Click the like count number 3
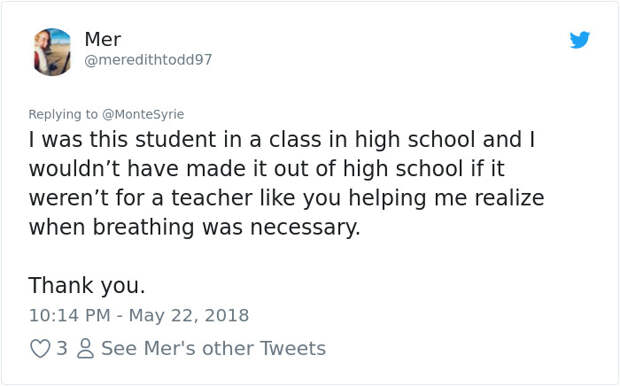Image resolution: width=620 pixels, height=386 pixels. pos(62,348)
